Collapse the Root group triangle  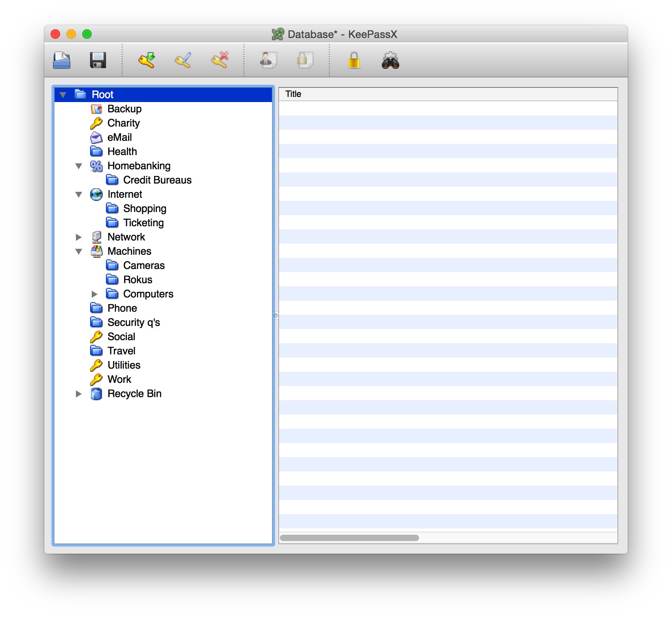click(x=63, y=95)
